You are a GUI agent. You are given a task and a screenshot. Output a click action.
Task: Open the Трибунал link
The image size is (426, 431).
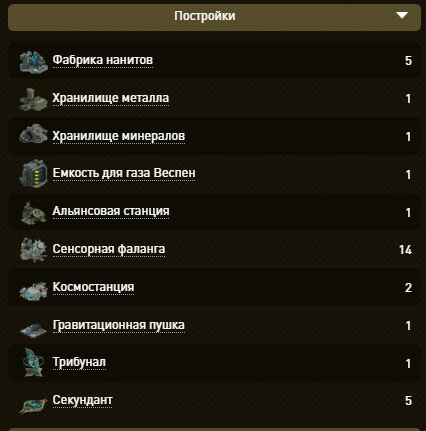click(x=79, y=362)
